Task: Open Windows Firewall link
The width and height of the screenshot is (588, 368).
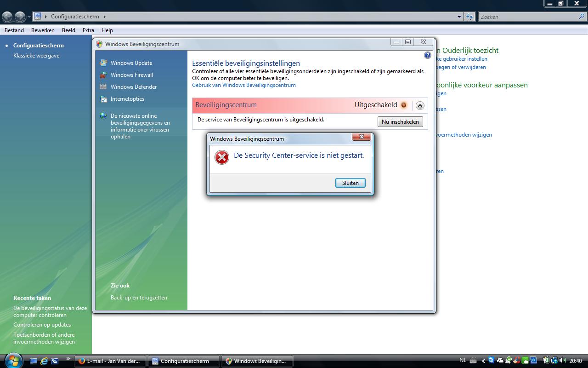Action: (x=131, y=75)
